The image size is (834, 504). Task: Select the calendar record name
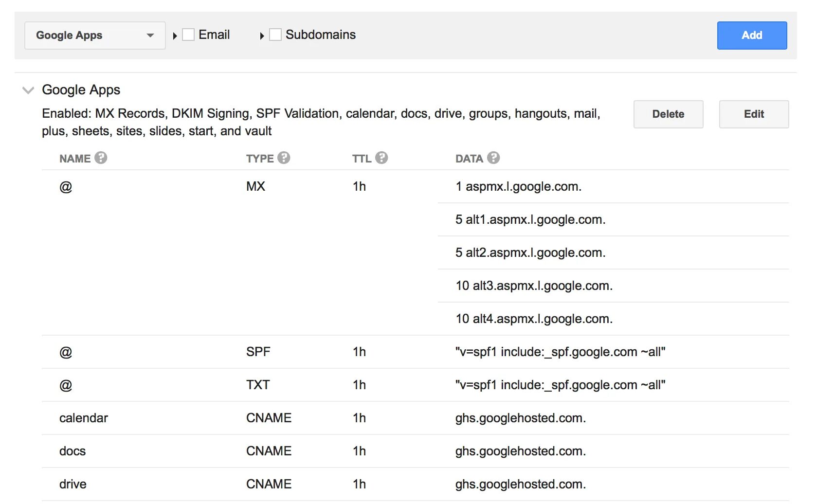84,418
